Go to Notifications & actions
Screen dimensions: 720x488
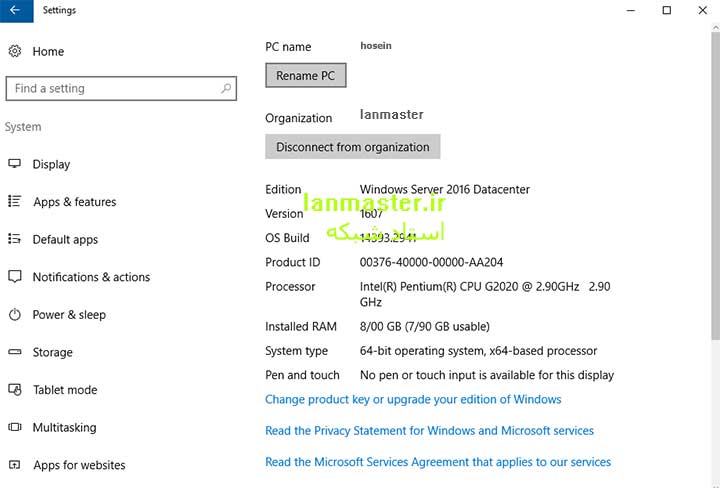click(91, 277)
